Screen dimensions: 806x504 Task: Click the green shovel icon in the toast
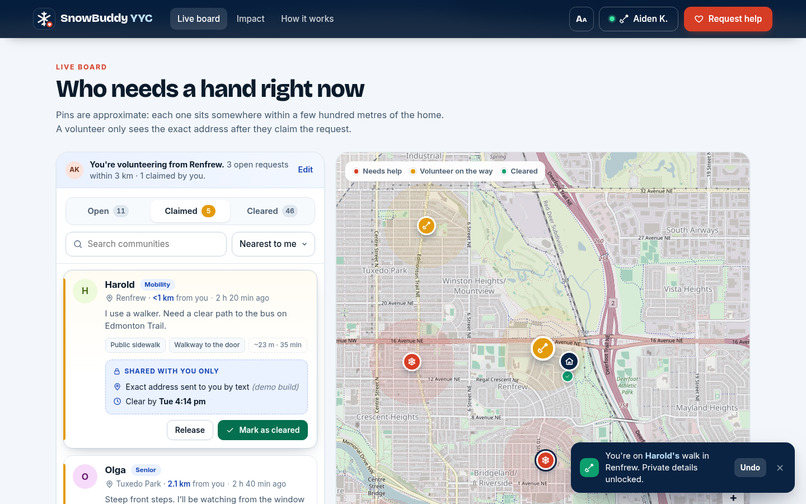(x=589, y=468)
